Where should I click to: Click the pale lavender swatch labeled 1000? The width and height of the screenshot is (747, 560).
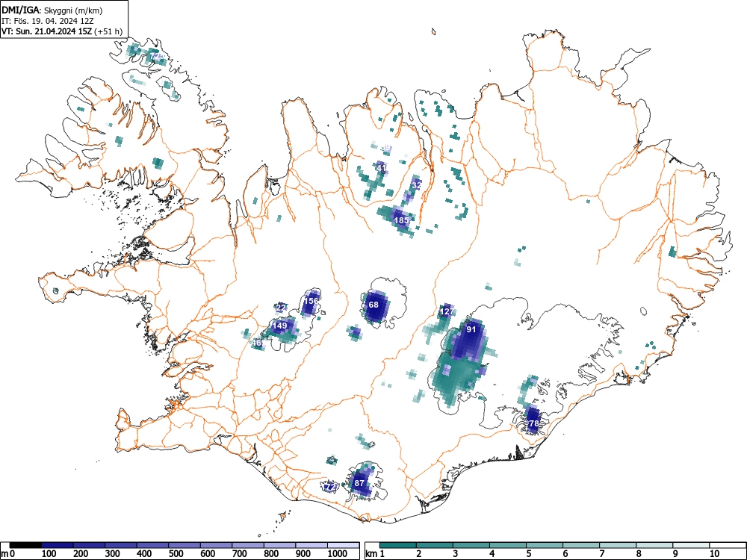tap(343, 545)
